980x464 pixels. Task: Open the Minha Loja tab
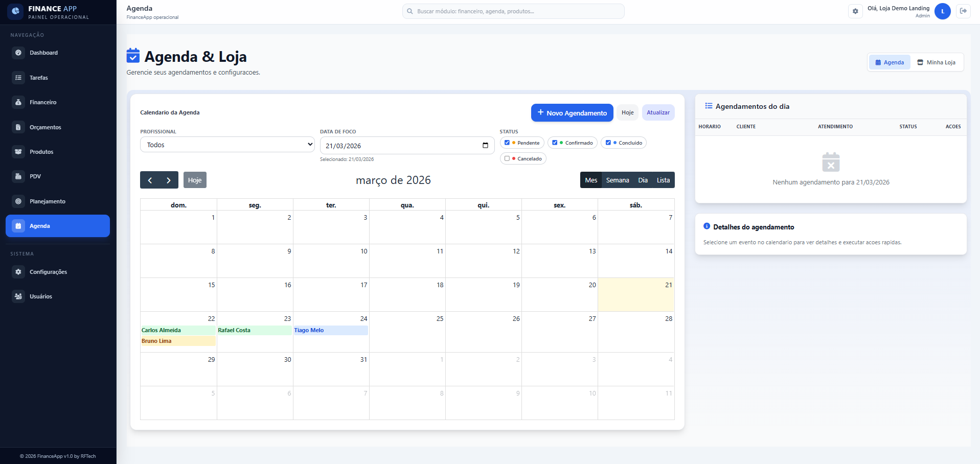(936, 62)
